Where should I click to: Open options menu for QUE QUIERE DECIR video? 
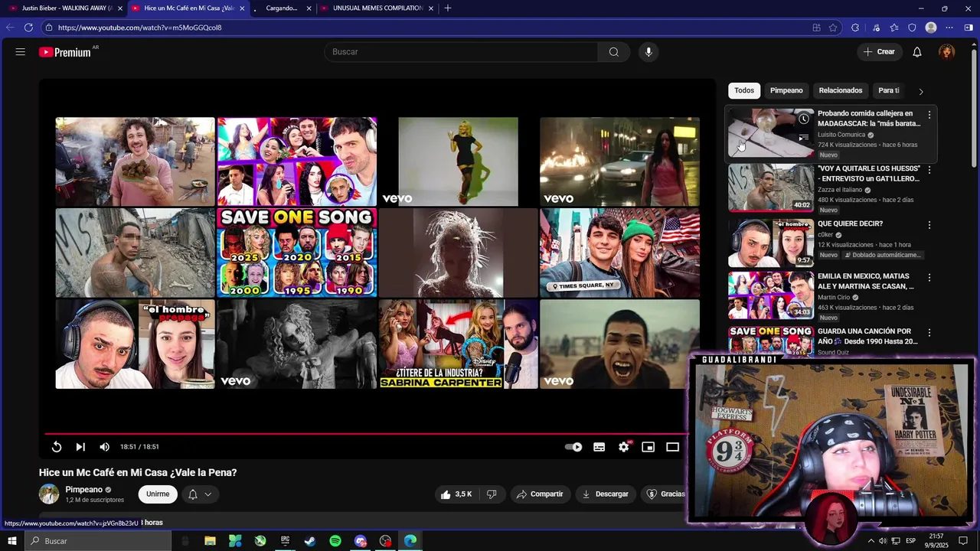coord(929,225)
